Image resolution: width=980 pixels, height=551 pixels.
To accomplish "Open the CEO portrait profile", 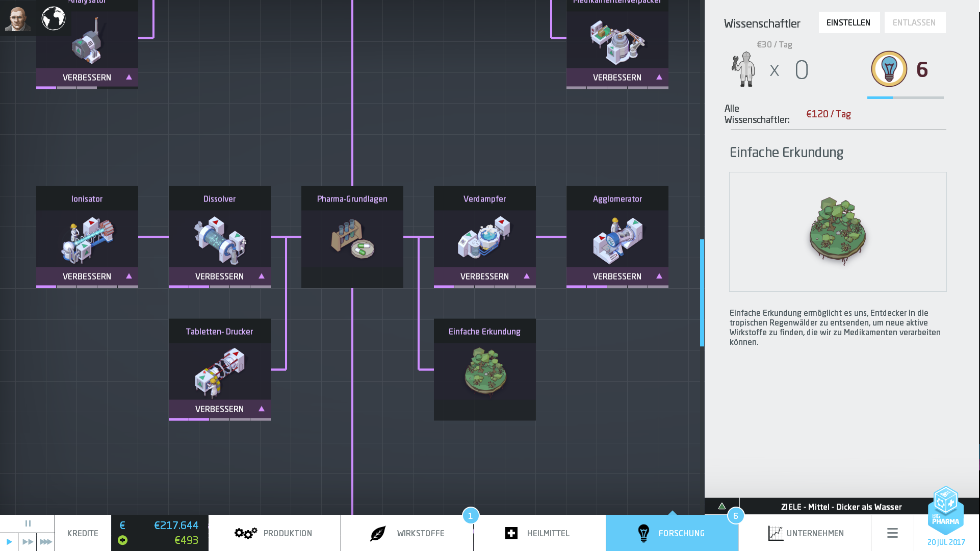I will (18, 19).
